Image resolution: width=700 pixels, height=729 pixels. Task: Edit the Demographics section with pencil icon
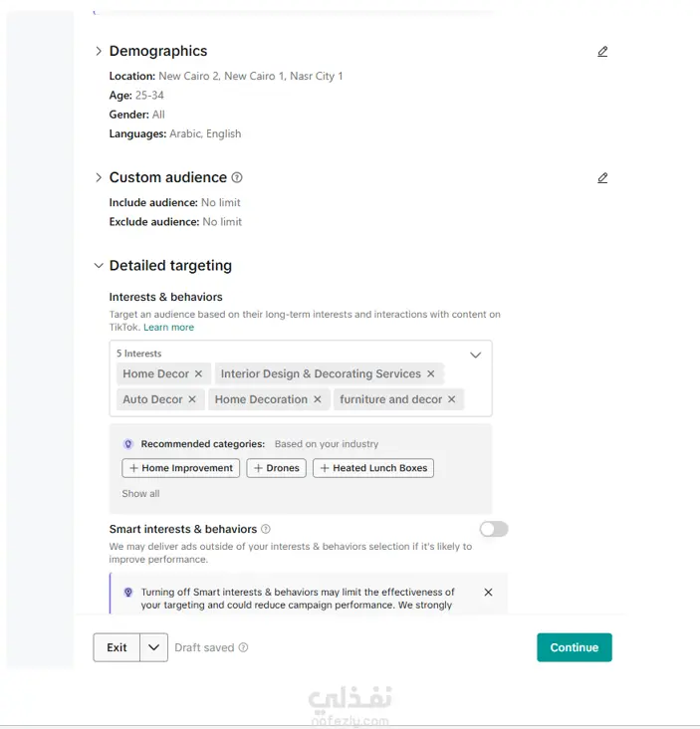[x=602, y=51]
